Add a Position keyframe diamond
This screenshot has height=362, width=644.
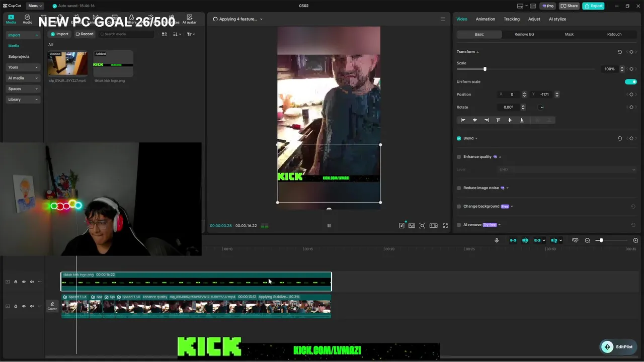tap(631, 95)
